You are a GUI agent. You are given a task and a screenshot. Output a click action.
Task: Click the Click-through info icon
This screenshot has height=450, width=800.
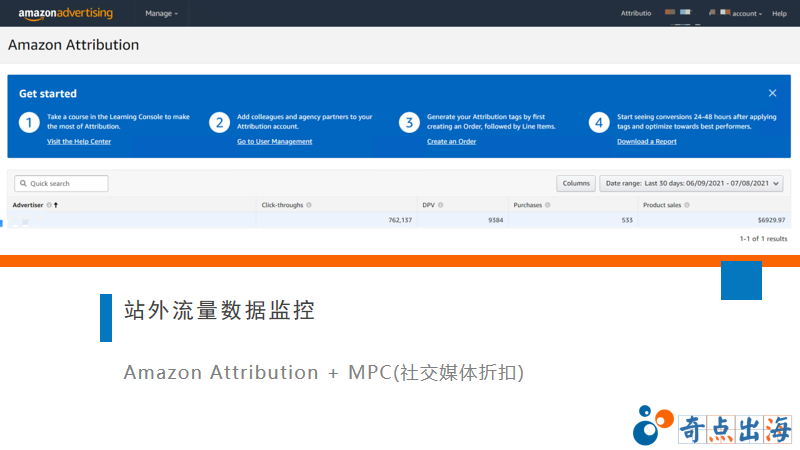[x=309, y=205]
